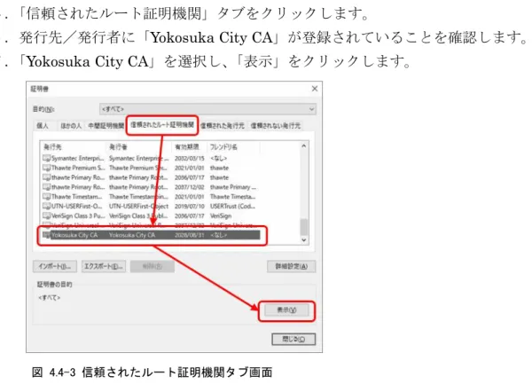532x392 pixels.
Task: Switch to the 信頼されたルート証明機関 tab
Action: pyautogui.click(x=162, y=125)
